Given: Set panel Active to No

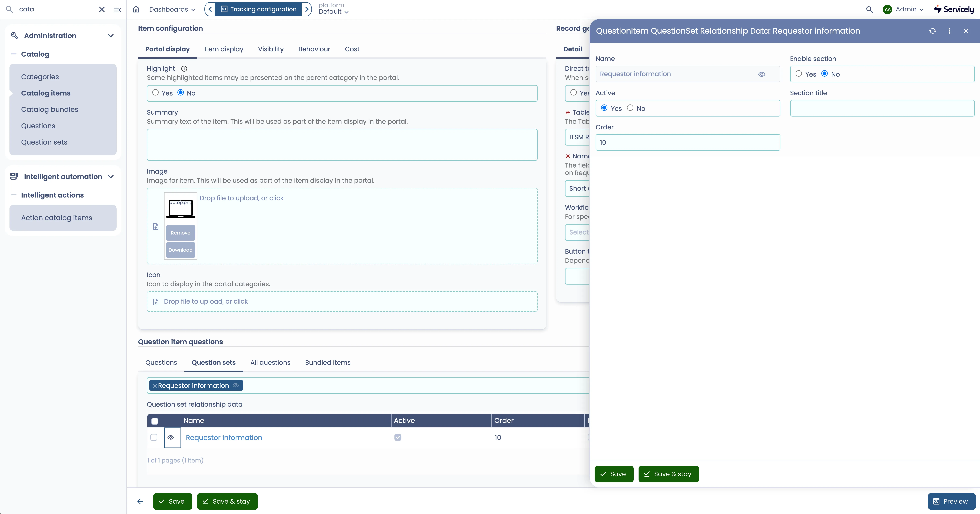Looking at the screenshot, I should click(x=630, y=108).
